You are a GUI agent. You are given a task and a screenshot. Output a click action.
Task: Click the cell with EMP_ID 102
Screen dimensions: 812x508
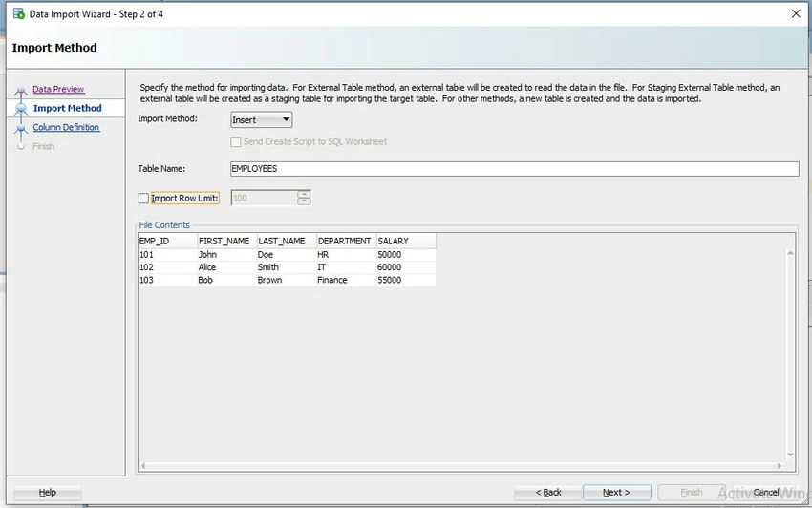(x=167, y=267)
